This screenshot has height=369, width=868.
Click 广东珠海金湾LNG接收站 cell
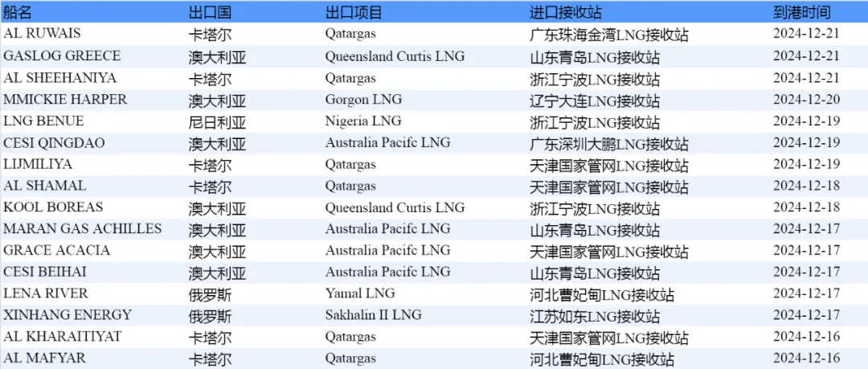click(x=609, y=35)
